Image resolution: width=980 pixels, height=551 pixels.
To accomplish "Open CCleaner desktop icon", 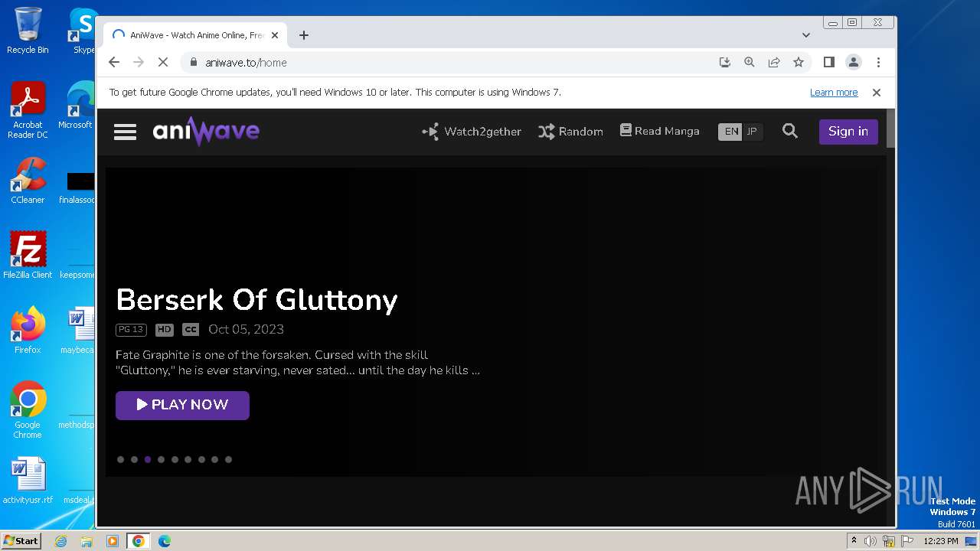I will (x=28, y=181).
